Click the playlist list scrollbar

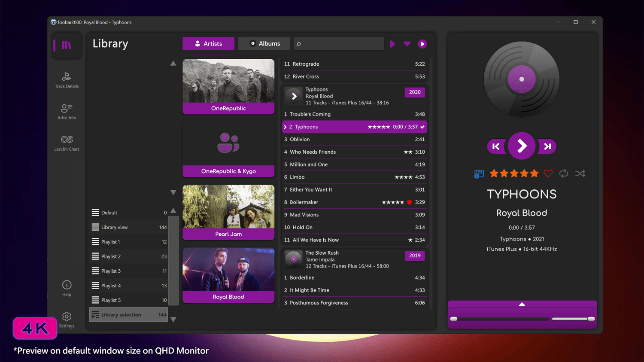[173, 261]
